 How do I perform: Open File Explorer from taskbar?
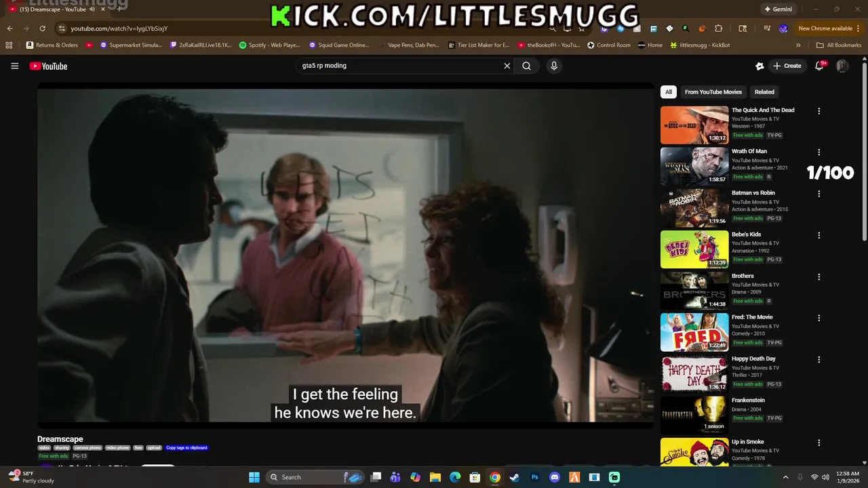435,477
